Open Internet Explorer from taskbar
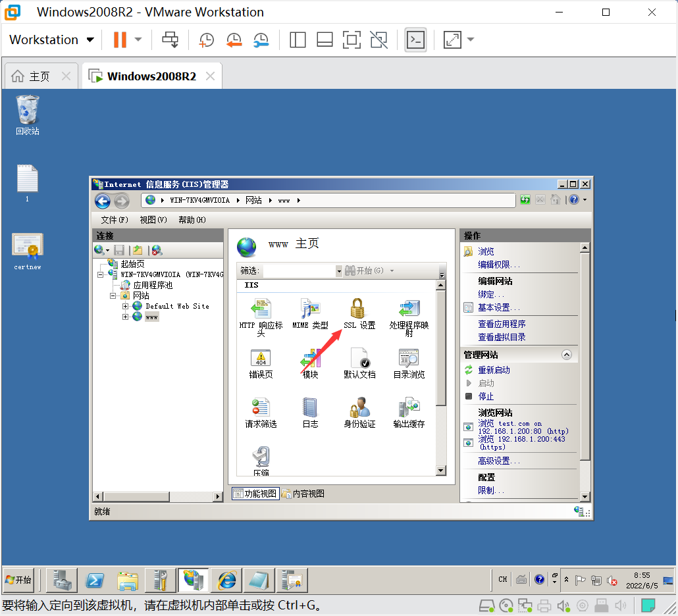 click(227, 580)
